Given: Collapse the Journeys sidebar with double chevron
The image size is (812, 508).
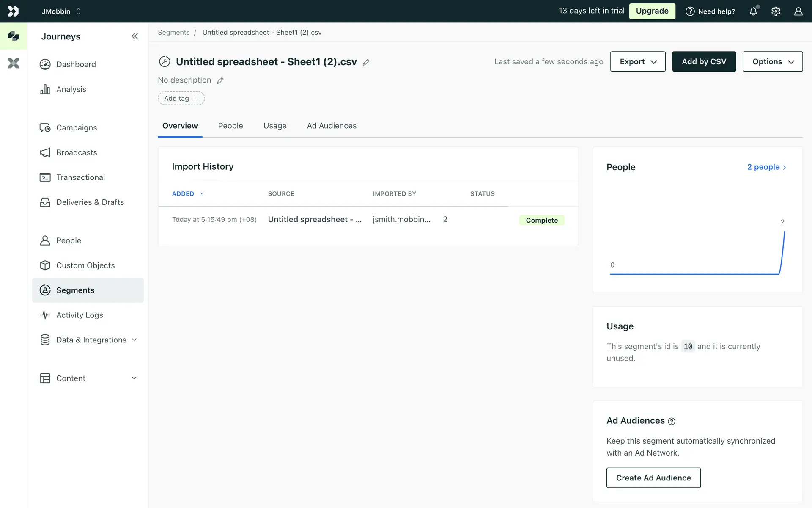Looking at the screenshot, I should point(134,36).
